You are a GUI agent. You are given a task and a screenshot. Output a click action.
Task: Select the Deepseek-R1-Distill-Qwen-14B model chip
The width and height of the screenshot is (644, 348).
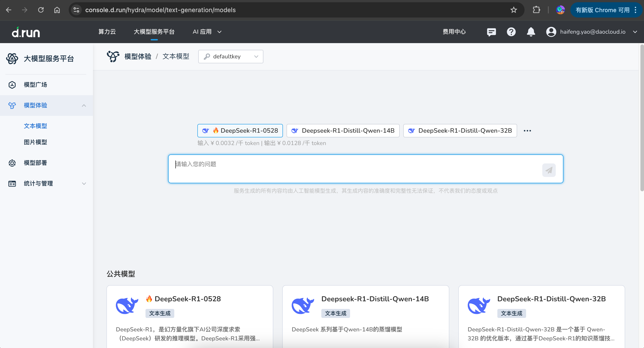[343, 130]
